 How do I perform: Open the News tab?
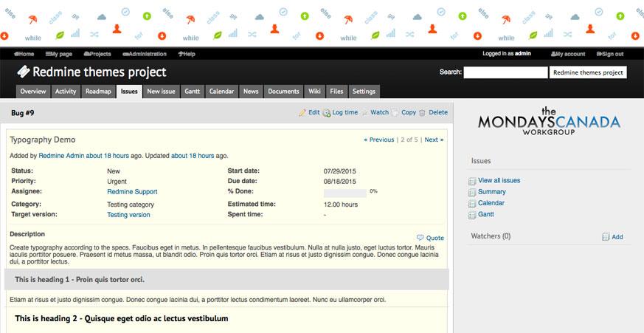point(251,92)
